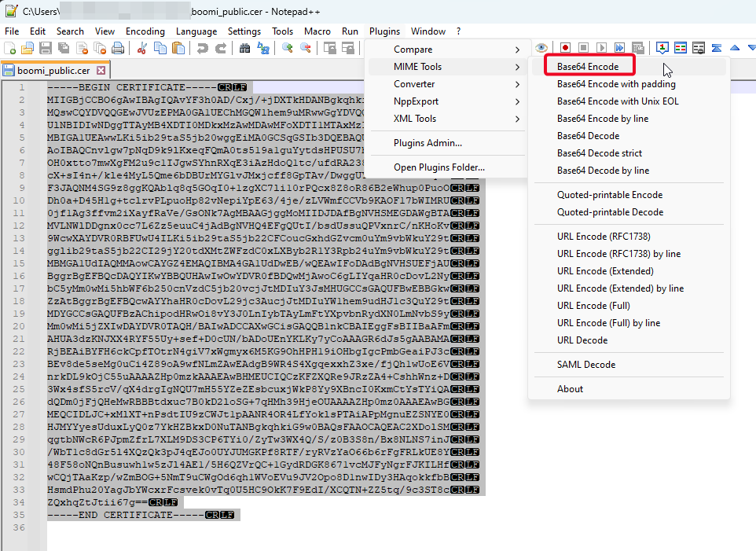Click the Open file folder icon
The height and width of the screenshot is (551, 756).
point(28,49)
